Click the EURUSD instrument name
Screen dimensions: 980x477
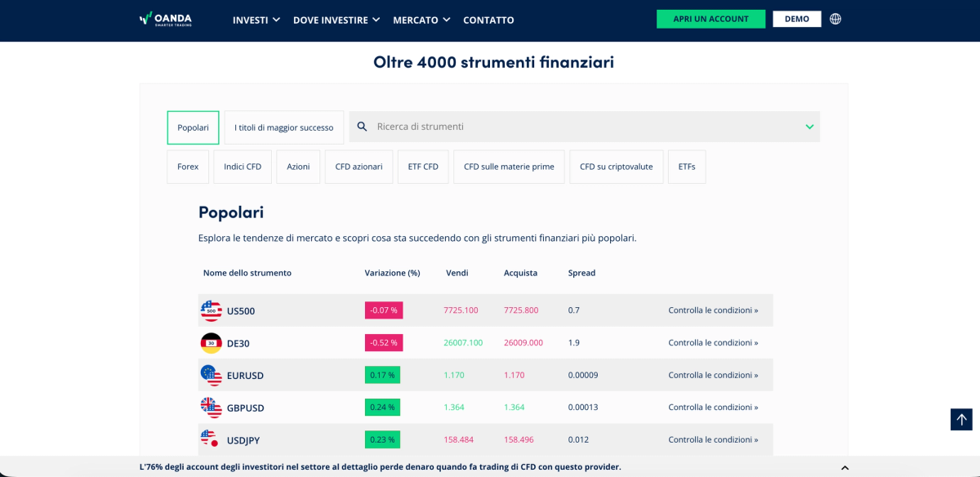(245, 376)
